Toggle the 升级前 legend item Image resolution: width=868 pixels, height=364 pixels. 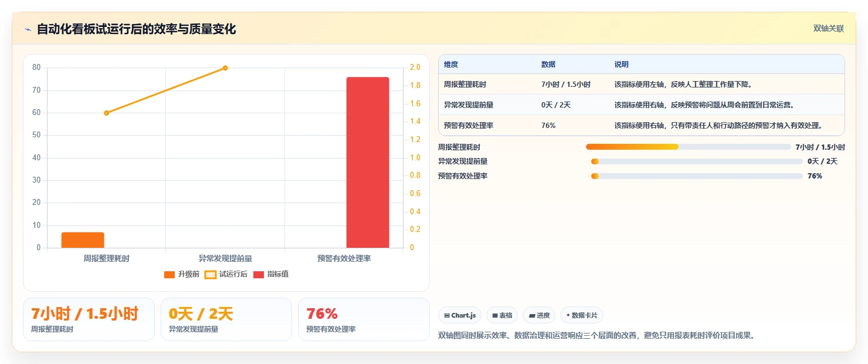182,274
